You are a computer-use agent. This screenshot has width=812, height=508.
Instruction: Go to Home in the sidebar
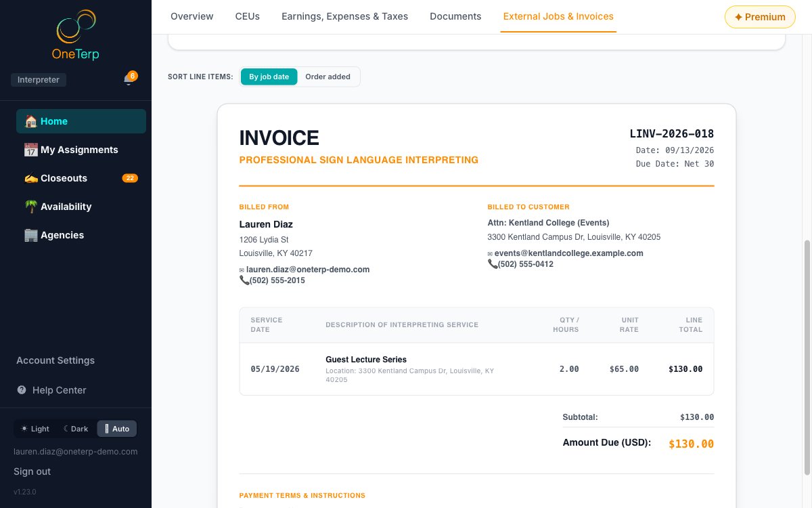click(81, 121)
